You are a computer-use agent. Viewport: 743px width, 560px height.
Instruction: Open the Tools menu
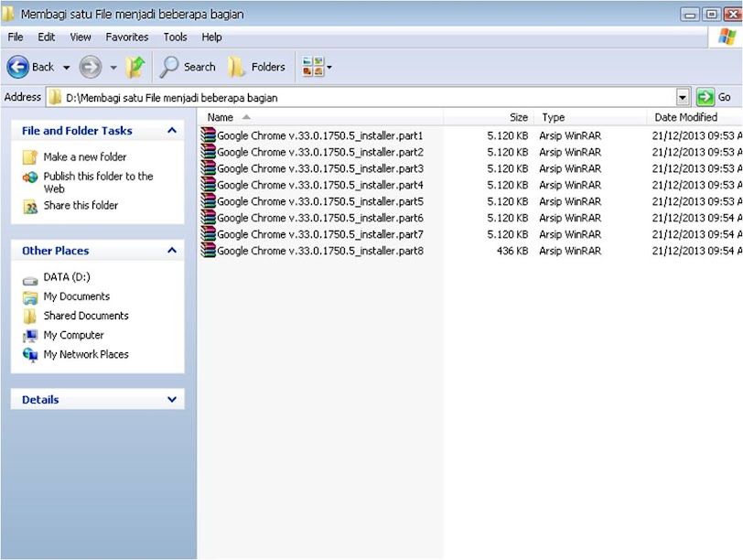coord(176,37)
